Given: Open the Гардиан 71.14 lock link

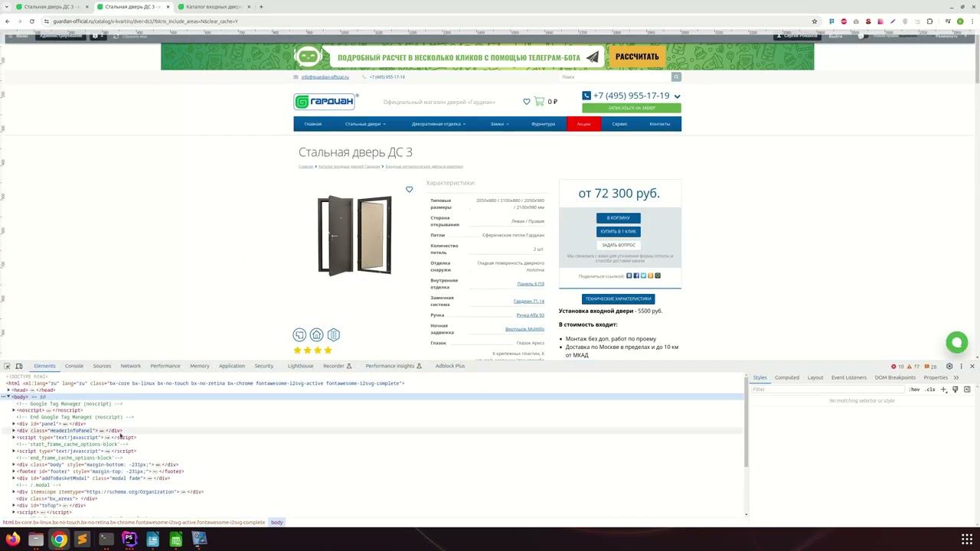Looking at the screenshot, I should pyautogui.click(x=529, y=302).
